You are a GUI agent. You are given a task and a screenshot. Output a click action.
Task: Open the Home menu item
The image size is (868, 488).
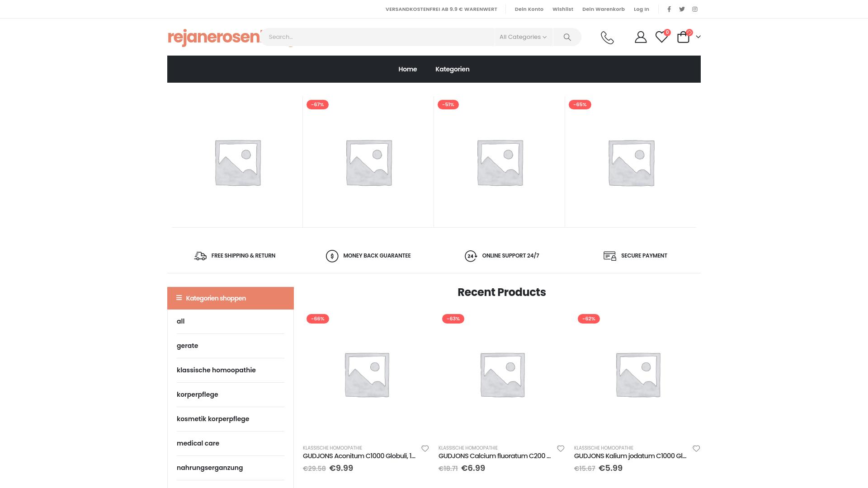tap(407, 69)
